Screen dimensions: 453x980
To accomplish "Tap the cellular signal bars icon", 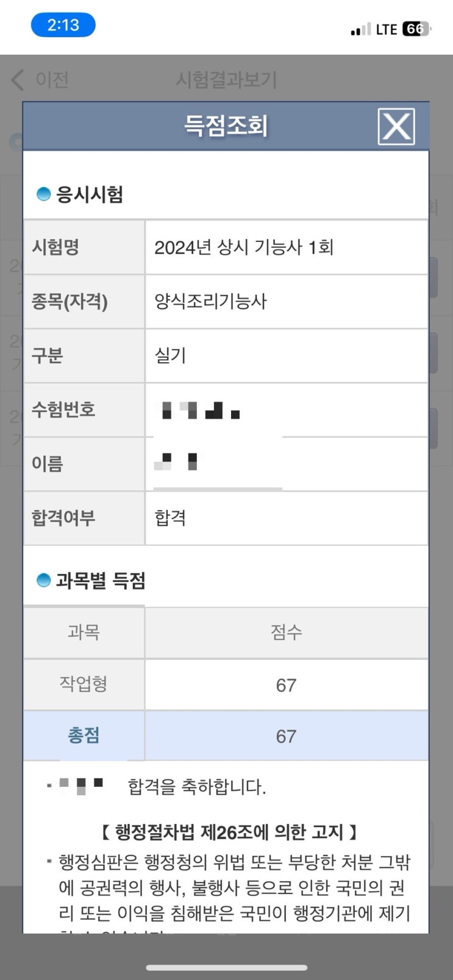I will point(360,29).
